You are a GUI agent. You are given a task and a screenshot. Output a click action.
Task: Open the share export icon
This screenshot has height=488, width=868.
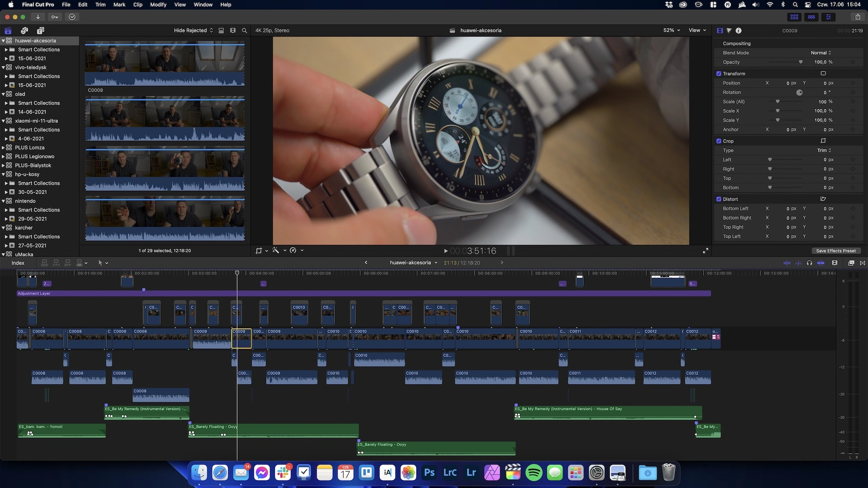858,17
